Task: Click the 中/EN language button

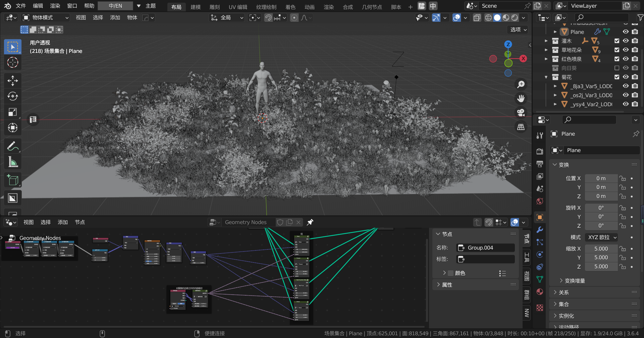Action: (115, 6)
